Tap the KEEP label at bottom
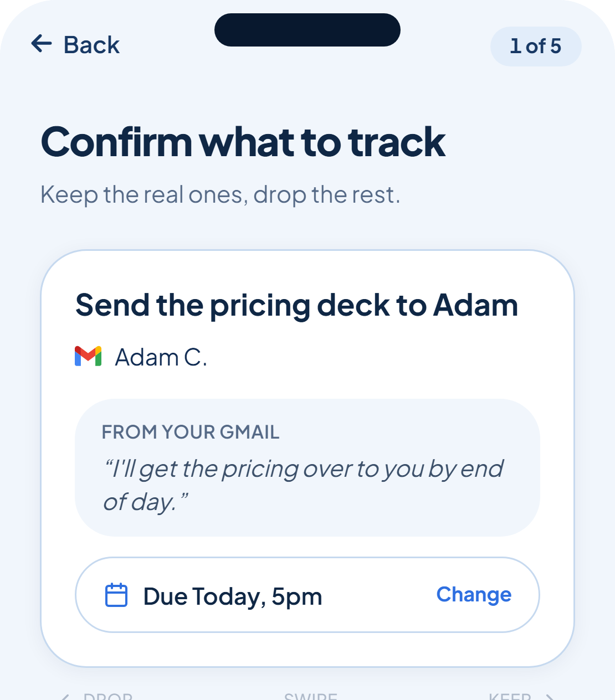This screenshot has width=615, height=700. pyautogui.click(x=510, y=696)
